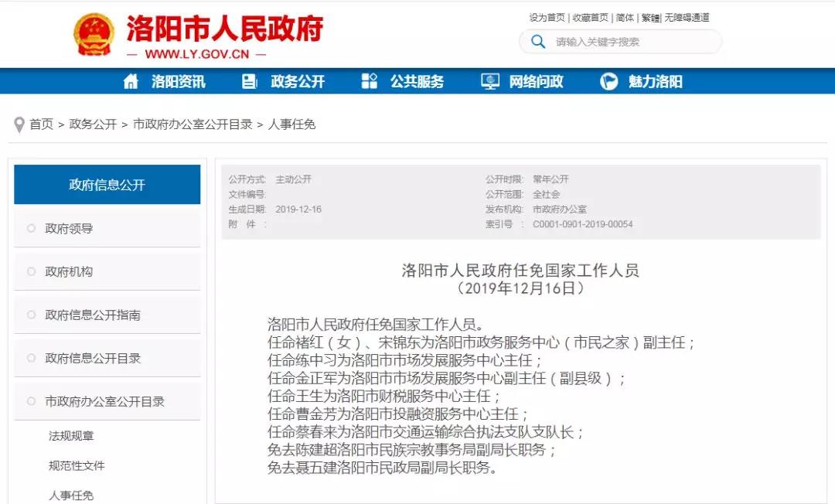Click inside the keyword search box
This screenshot has width=835, height=504.
[x=619, y=42]
